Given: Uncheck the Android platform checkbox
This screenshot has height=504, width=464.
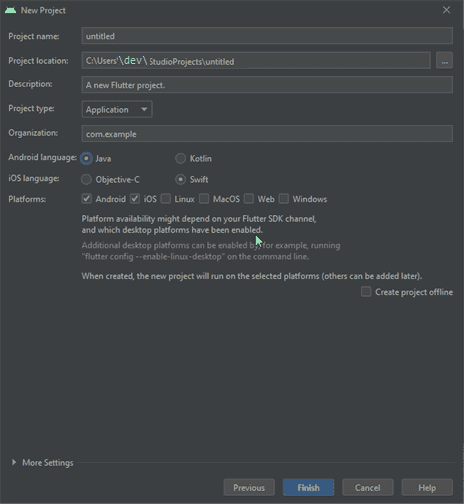Looking at the screenshot, I should point(87,199).
